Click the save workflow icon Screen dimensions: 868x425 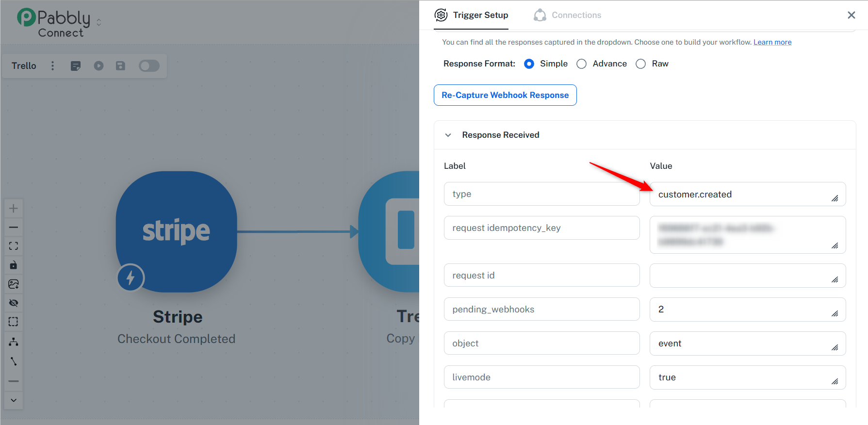click(x=121, y=66)
